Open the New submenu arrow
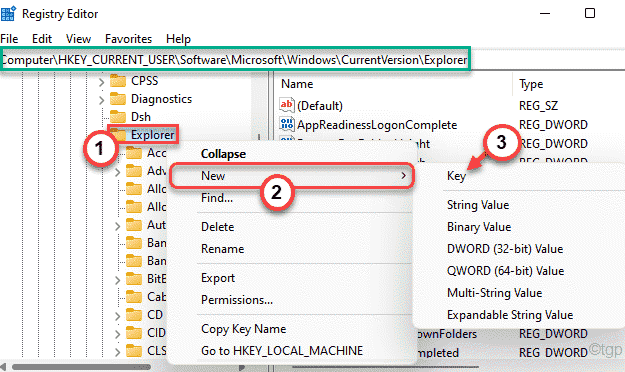 403,175
